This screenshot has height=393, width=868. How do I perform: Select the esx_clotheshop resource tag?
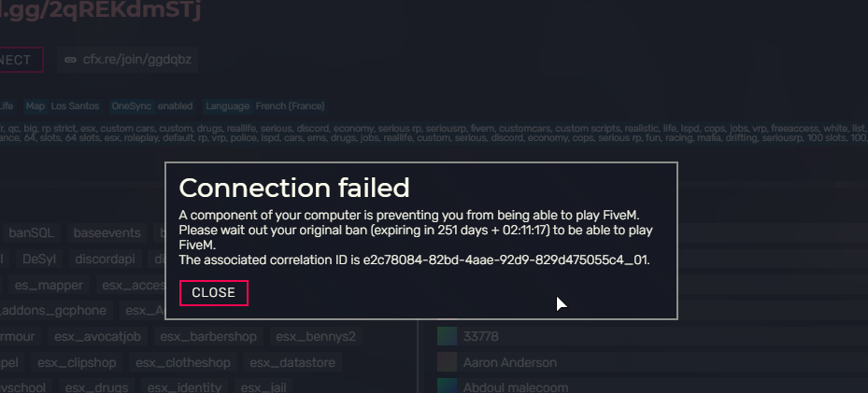(182, 362)
